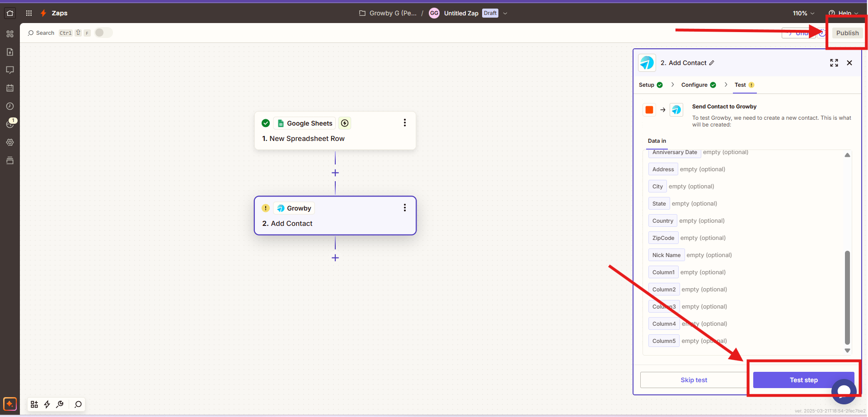
Task: Click the Column1 field label
Action: click(663, 272)
